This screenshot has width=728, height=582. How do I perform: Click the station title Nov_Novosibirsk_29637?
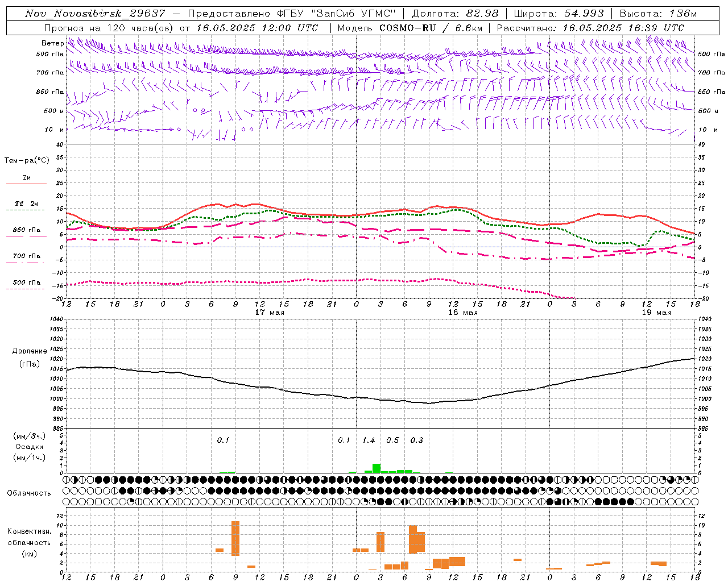[95, 14]
